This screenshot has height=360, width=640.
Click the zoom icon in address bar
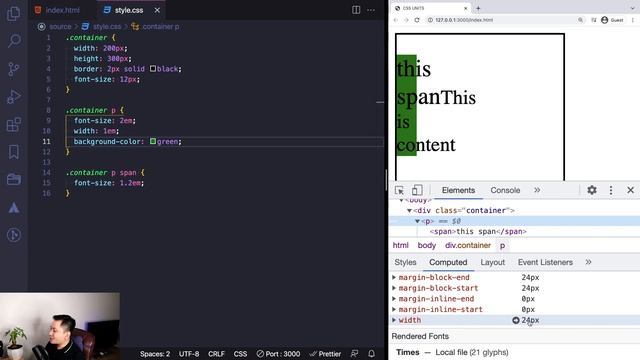point(580,20)
